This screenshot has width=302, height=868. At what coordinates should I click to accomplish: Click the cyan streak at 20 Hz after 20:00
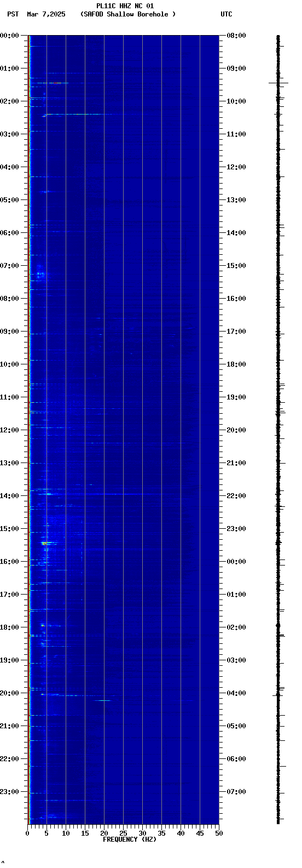(102, 700)
